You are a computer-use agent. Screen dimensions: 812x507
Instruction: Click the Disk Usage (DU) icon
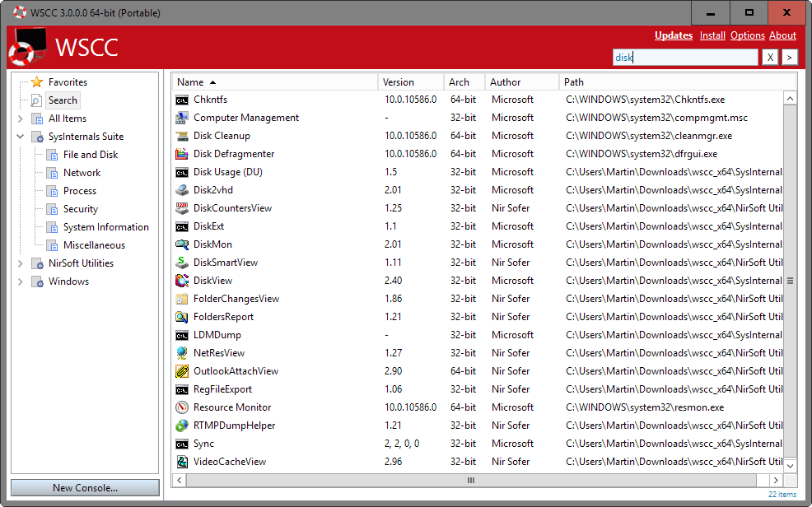click(182, 172)
